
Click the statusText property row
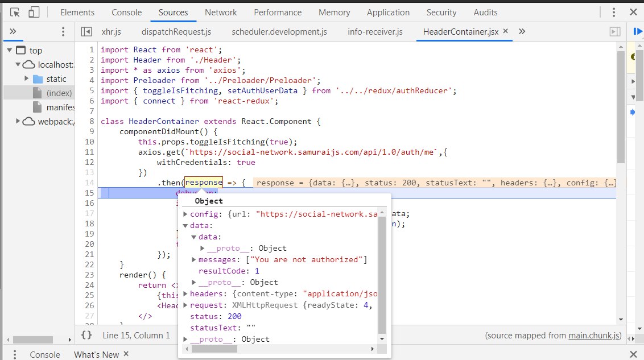222,328
